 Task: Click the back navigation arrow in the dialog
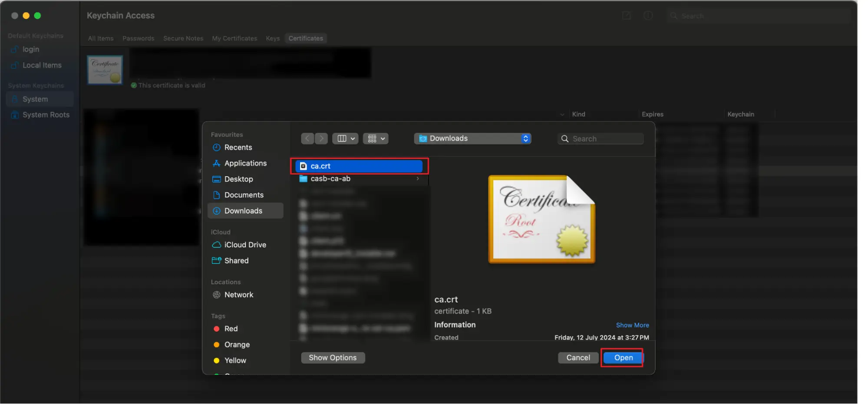(x=307, y=138)
